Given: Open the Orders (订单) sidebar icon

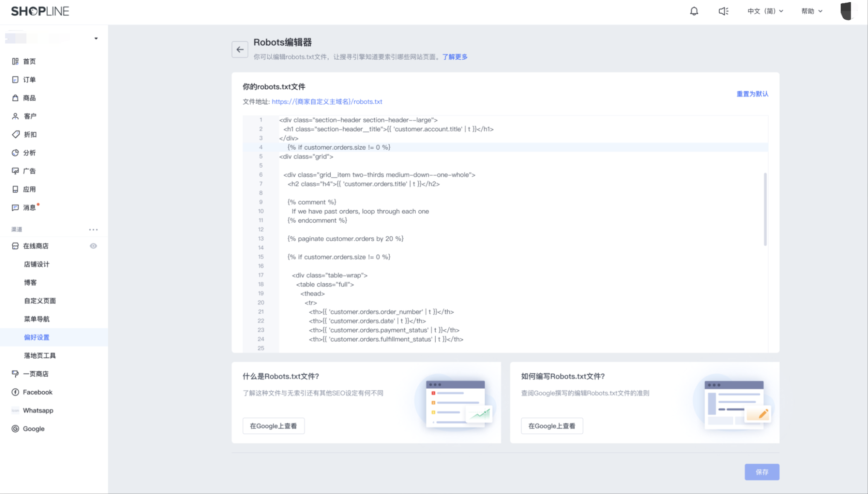Looking at the screenshot, I should pos(15,80).
